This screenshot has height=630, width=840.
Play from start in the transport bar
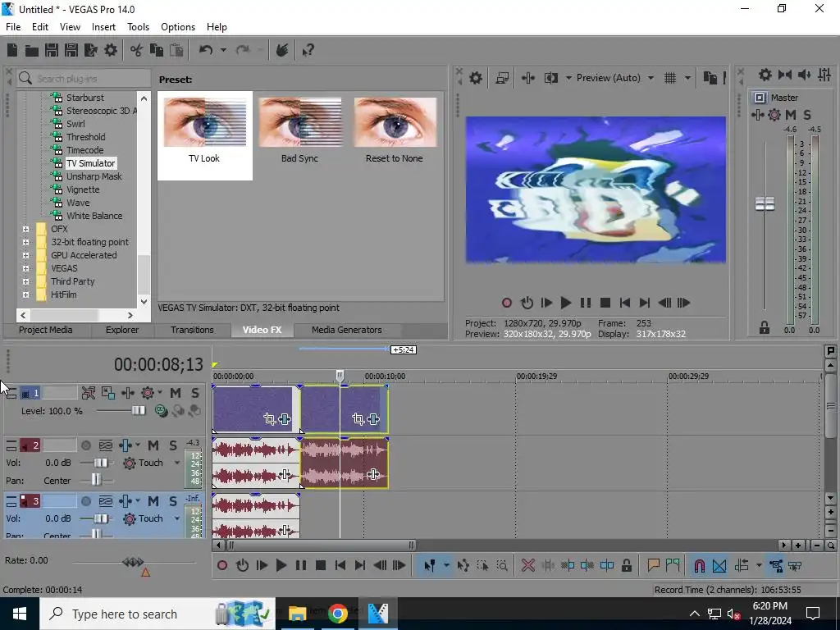coord(262,566)
